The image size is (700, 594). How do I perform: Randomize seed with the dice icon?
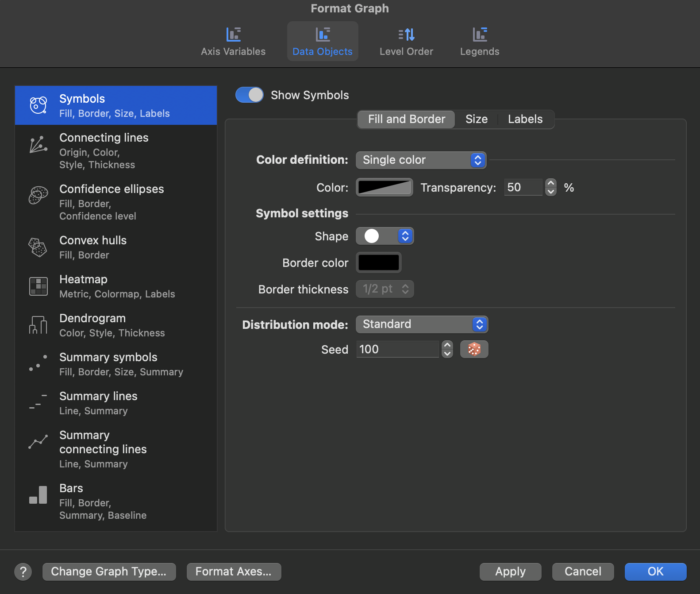pos(474,349)
